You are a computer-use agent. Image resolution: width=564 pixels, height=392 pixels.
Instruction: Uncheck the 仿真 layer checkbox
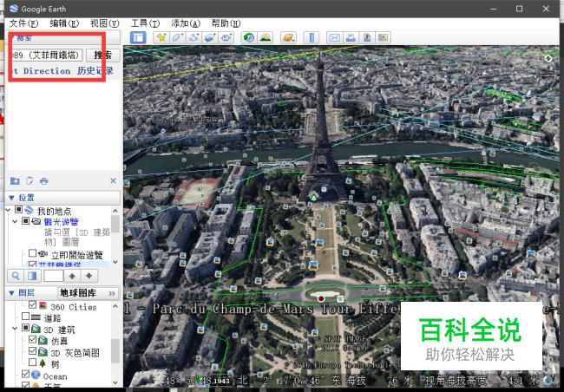pyautogui.click(x=32, y=339)
